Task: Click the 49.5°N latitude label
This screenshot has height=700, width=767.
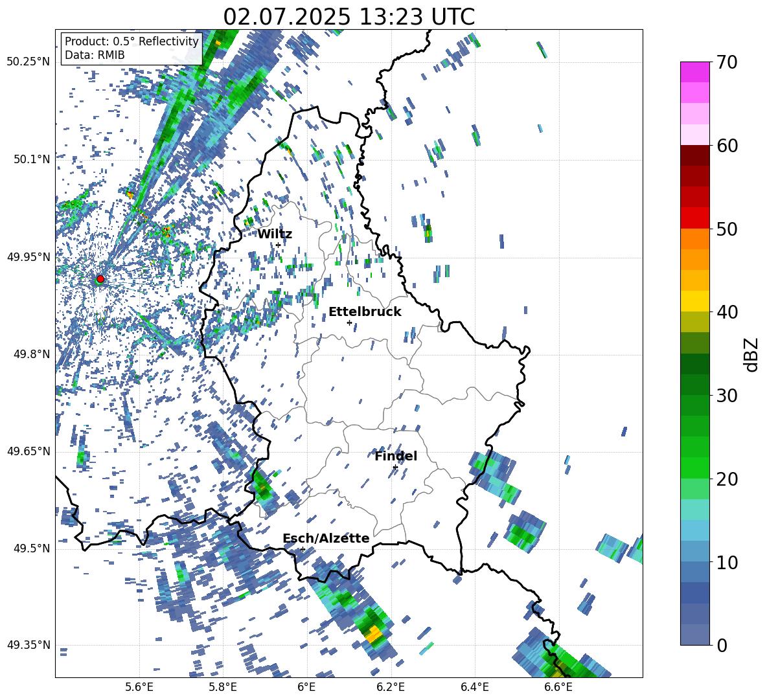Action: click(31, 548)
